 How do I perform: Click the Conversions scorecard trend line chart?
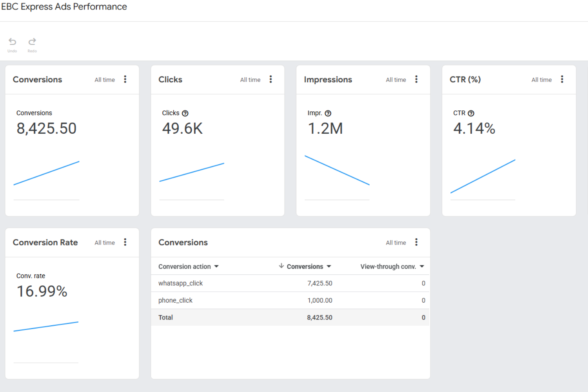46,173
